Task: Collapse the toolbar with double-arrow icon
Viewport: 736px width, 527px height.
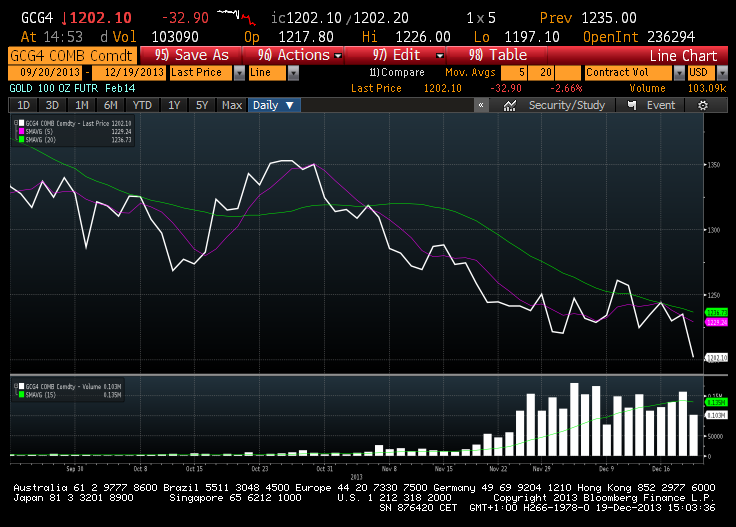Action: 481,105
